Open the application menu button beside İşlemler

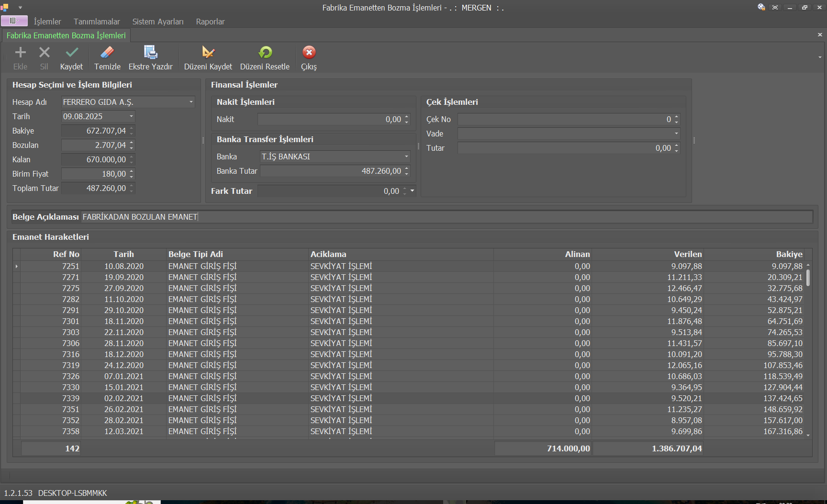14,21
